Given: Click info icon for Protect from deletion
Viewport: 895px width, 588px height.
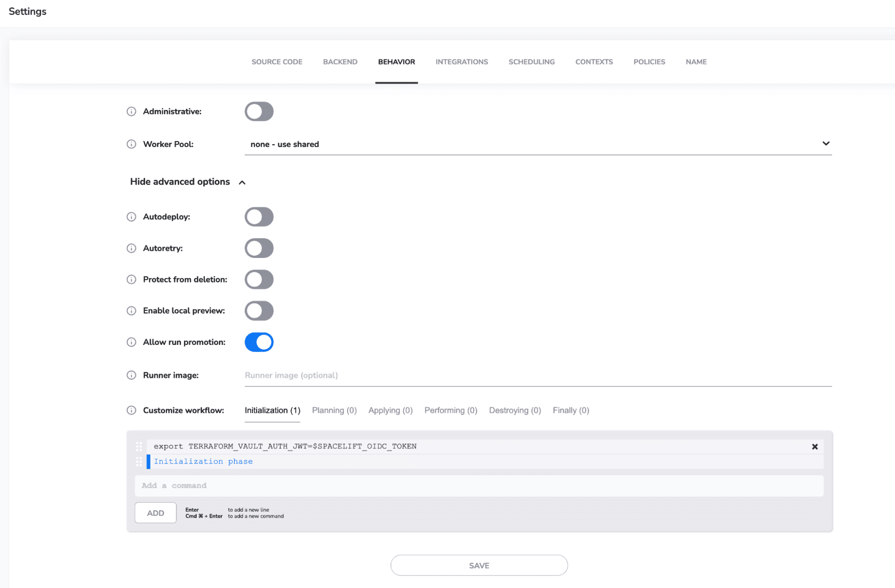Looking at the screenshot, I should (x=131, y=279).
